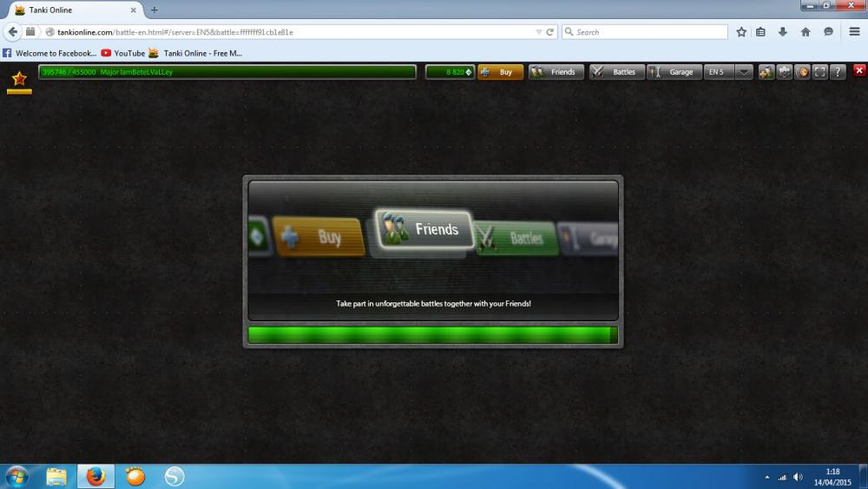The width and height of the screenshot is (868, 489).
Task: Click the gold star rank icon
Action: [19, 78]
